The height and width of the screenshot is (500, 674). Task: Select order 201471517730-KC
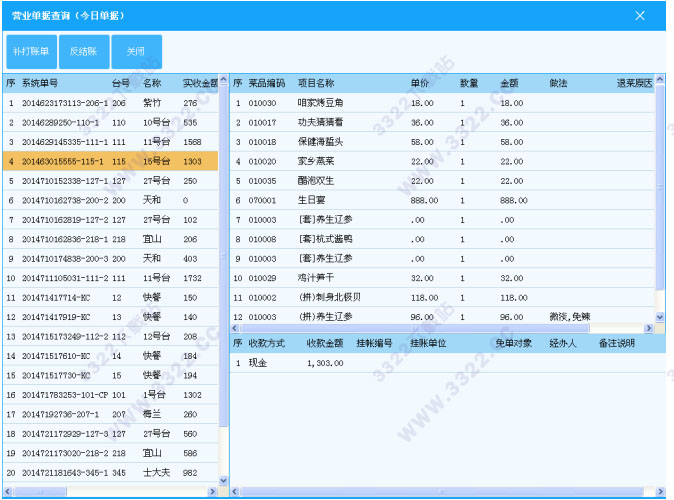coord(111,375)
